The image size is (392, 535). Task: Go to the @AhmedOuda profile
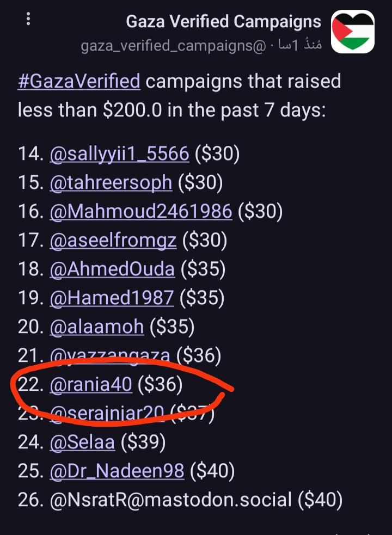[112, 269]
